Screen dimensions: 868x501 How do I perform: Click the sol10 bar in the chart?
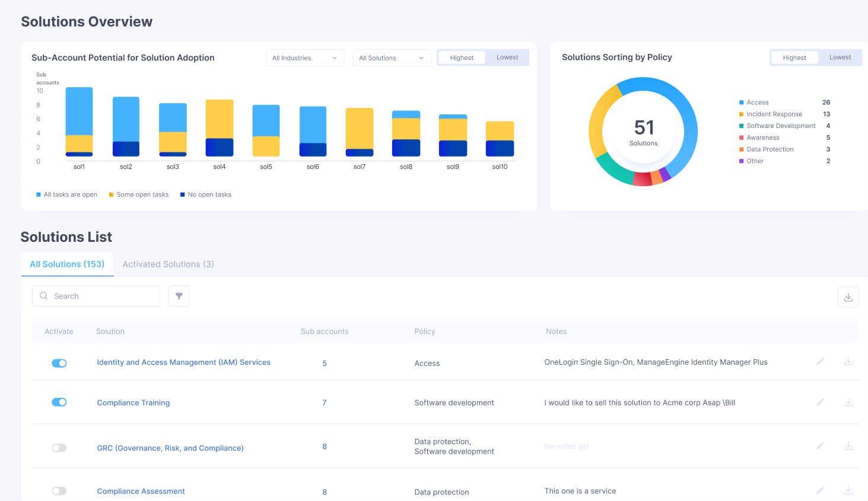click(500, 139)
